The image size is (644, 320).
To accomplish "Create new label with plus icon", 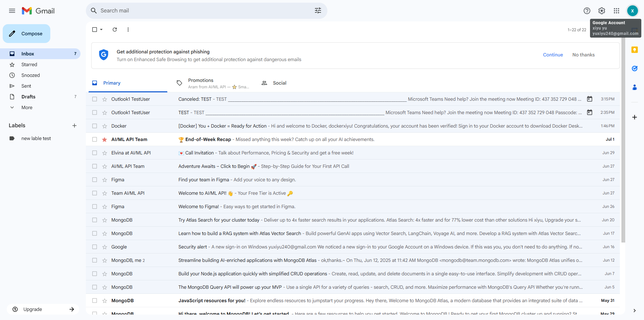I will 74,126.
